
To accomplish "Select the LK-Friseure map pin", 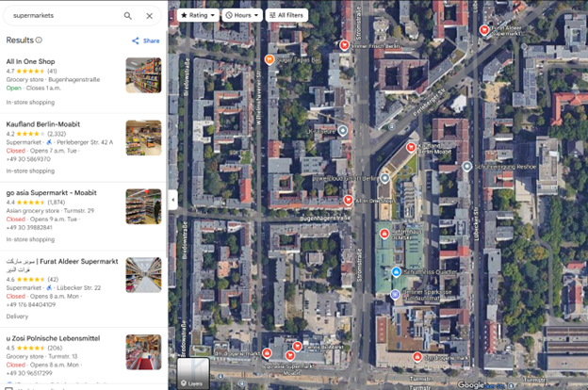I will tap(342, 131).
